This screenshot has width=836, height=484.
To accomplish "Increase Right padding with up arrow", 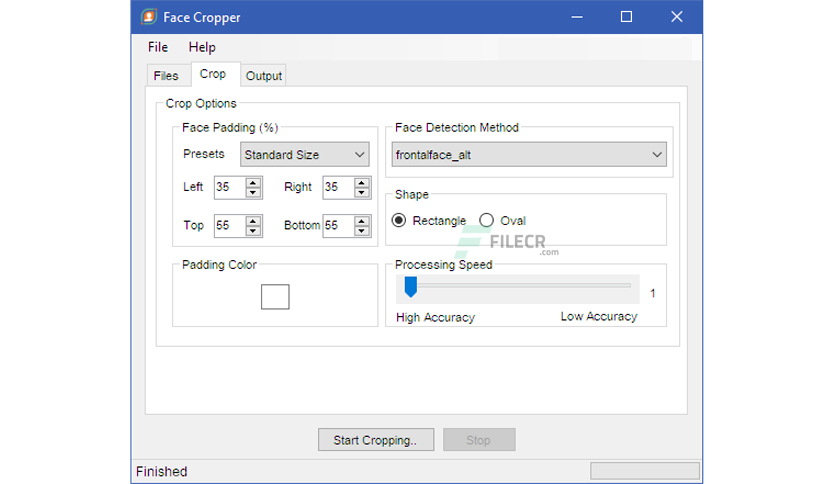I will [x=362, y=182].
